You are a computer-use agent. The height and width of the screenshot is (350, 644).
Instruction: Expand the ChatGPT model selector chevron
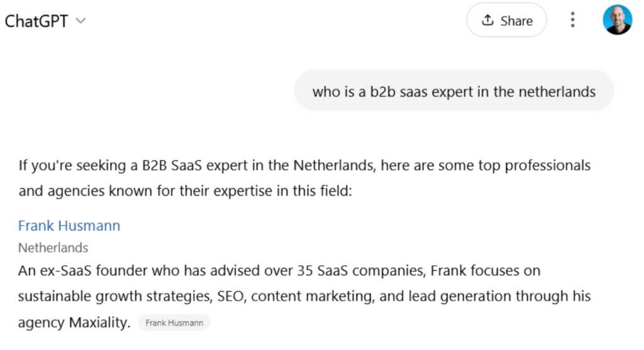click(x=81, y=21)
